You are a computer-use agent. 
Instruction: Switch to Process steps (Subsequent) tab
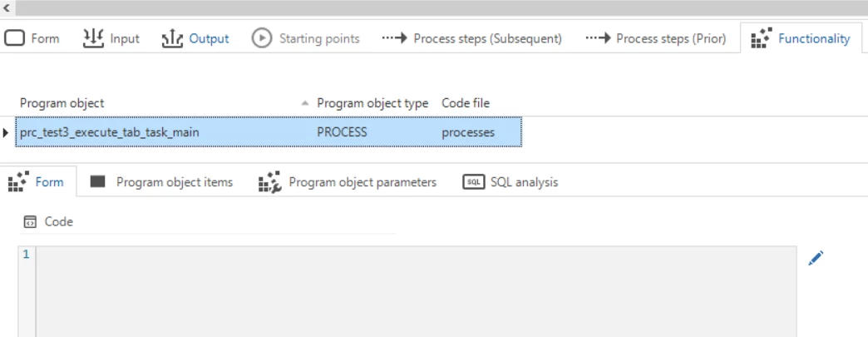click(472, 38)
